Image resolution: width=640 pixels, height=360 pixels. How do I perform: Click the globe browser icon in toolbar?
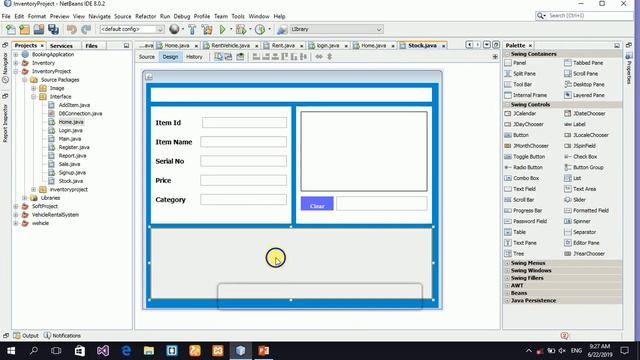click(x=174, y=29)
